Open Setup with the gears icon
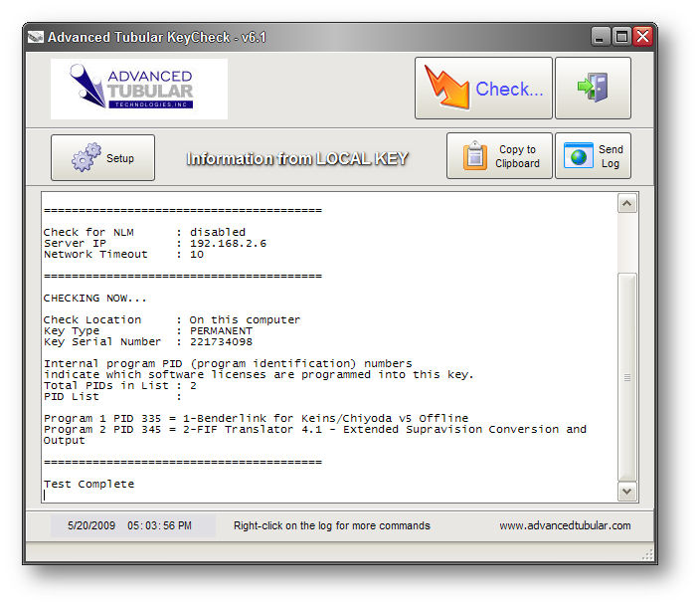Screen dimensions: 700x607 click(x=102, y=157)
